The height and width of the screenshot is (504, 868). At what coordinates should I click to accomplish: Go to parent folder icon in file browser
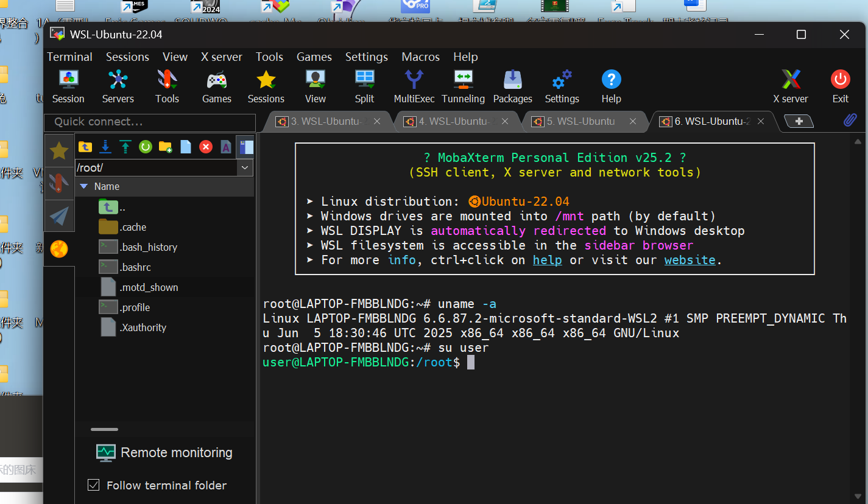coord(85,147)
